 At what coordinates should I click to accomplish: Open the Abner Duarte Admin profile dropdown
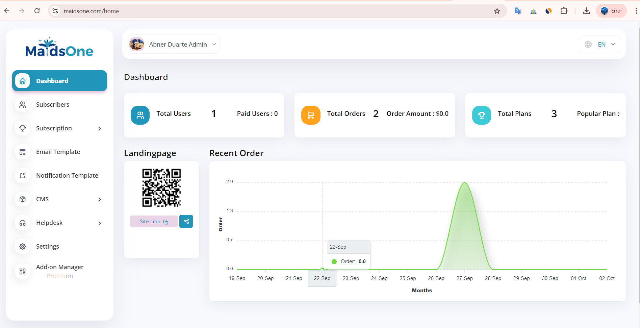pos(173,45)
